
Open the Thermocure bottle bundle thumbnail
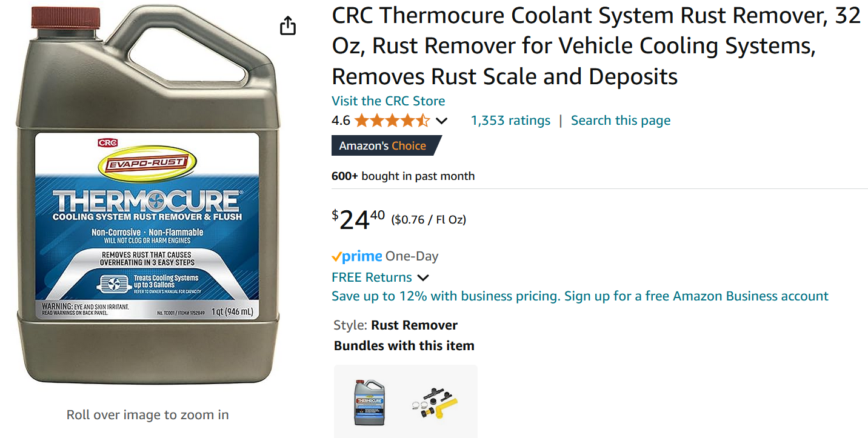[x=371, y=401]
